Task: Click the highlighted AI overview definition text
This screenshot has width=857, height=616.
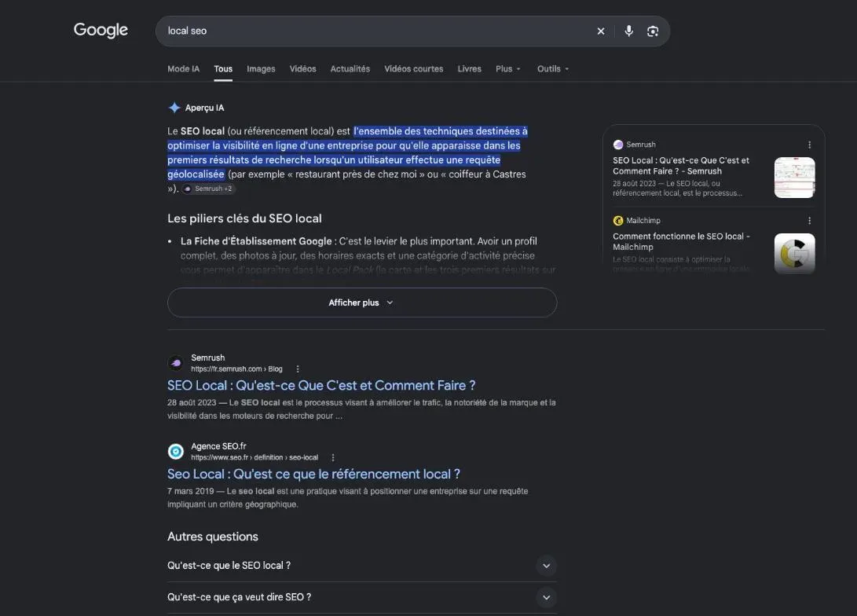Action: pyautogui.click(x=348, y=152)
